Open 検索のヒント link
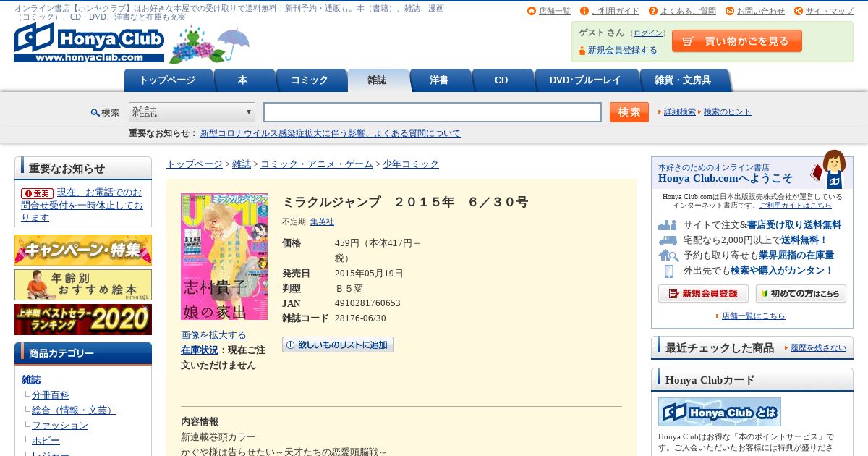Image resolution: width=868 pixels, height=456 pixels. pyautogui.click(x=728, y=112)
